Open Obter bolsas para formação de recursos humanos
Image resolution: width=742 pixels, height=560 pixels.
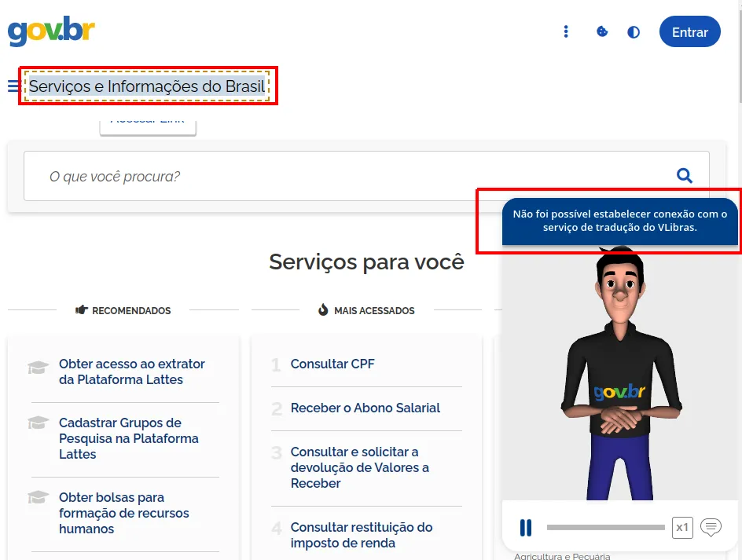point(124,513)
